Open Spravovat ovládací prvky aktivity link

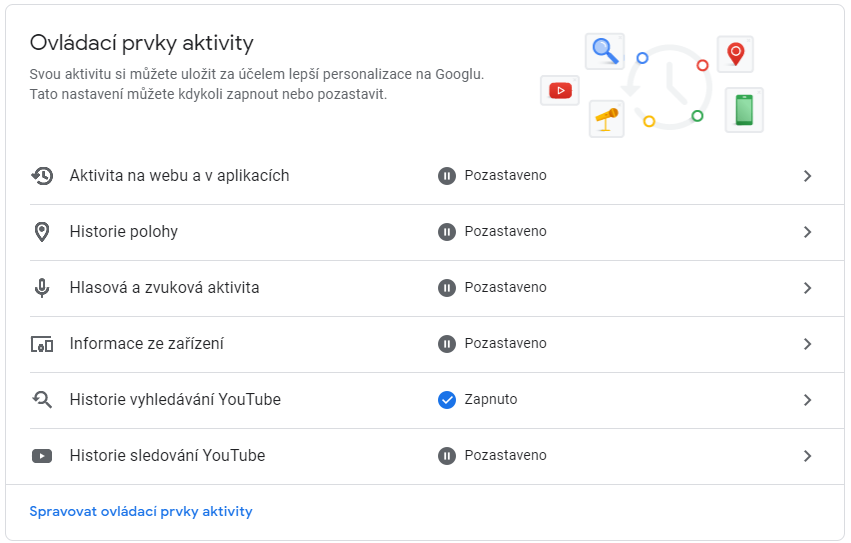(141, 512)
